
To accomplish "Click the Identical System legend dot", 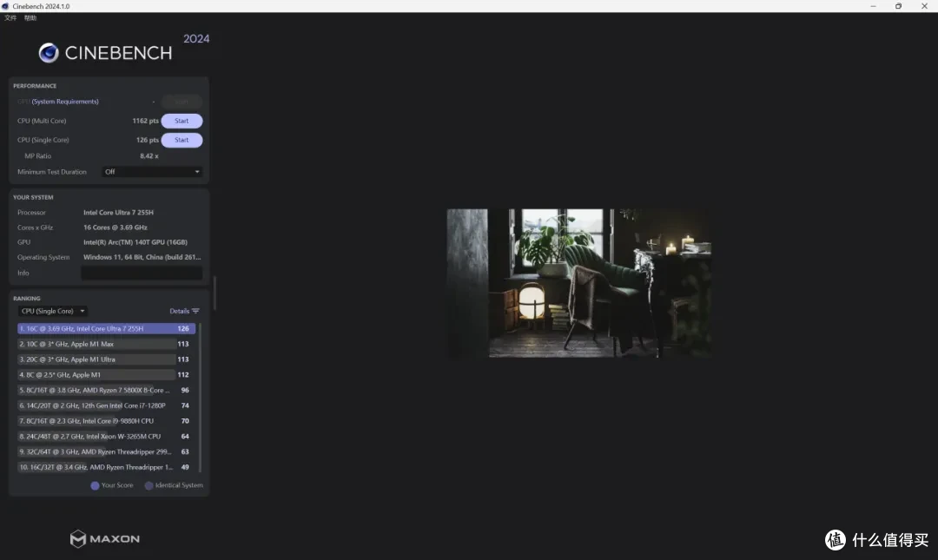I will 149,486.
